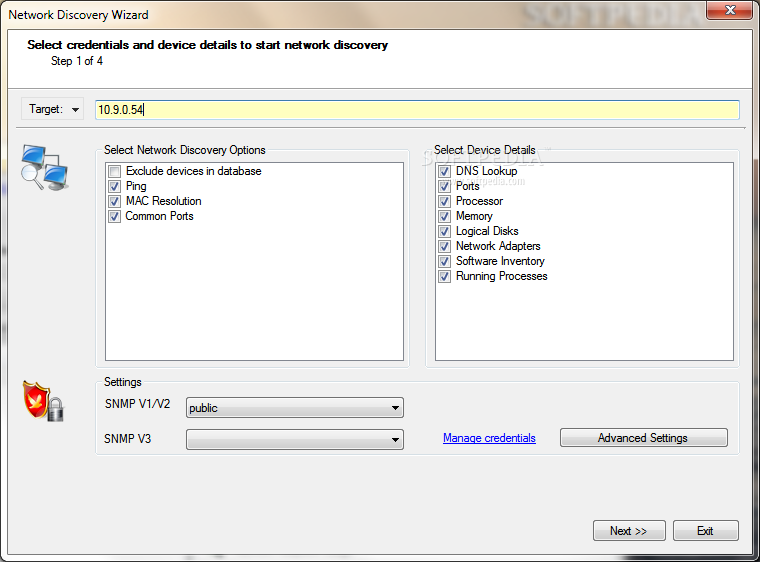Toggle Common Ports checkbox

(x=115, y=216)
